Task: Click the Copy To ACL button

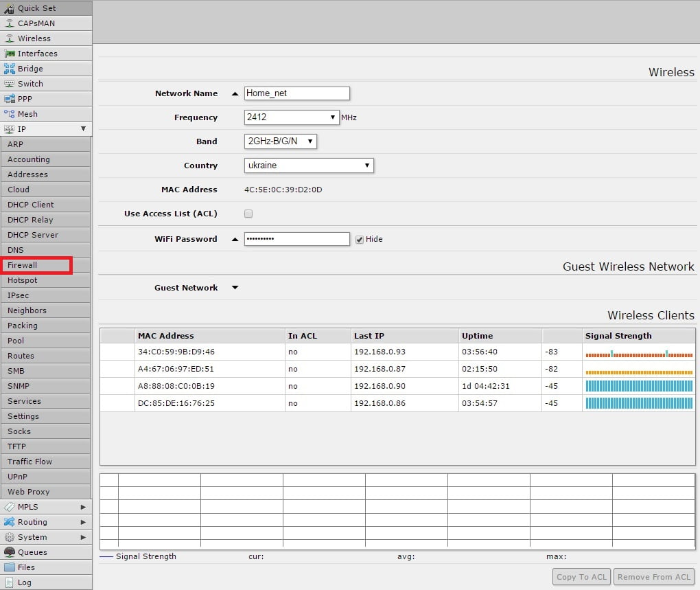Action: coord(582,577)
